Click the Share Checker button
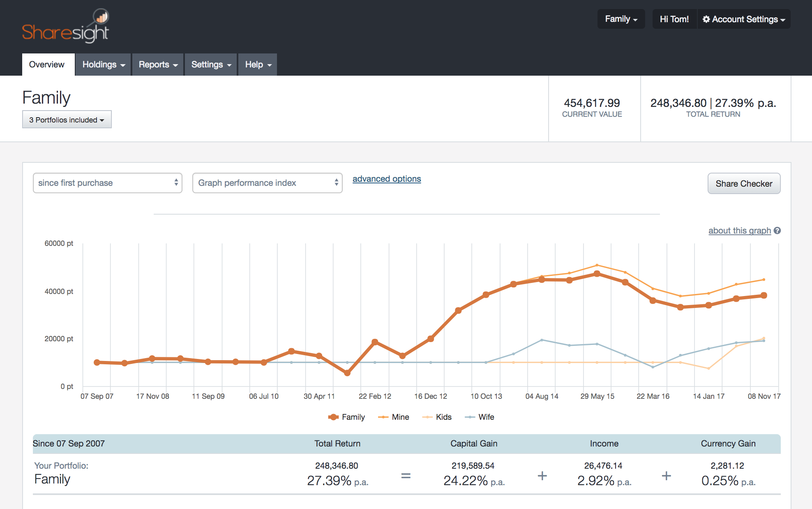This screenshot has width=812, height=509. (743, 183)
